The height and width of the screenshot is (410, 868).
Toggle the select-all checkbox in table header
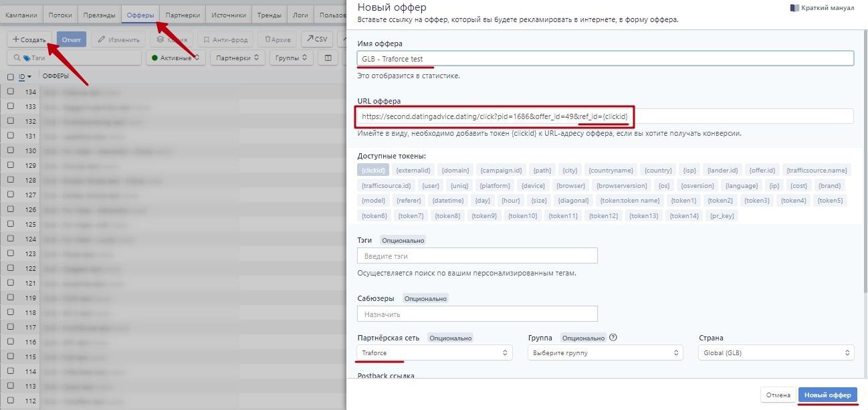point(10,77)
